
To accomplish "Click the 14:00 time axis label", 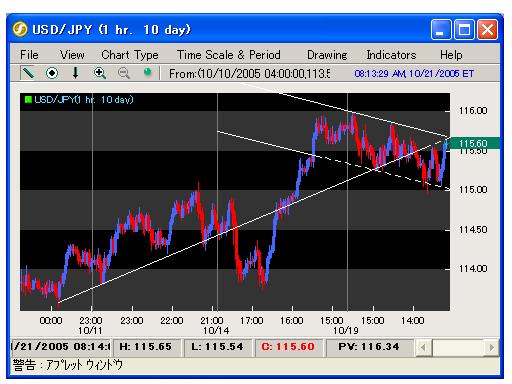I will coord(413,321).
